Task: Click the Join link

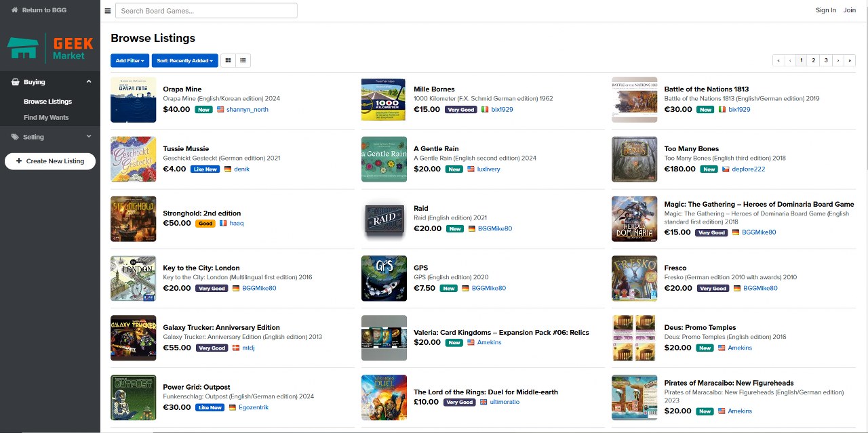Action: click(850, 10)
